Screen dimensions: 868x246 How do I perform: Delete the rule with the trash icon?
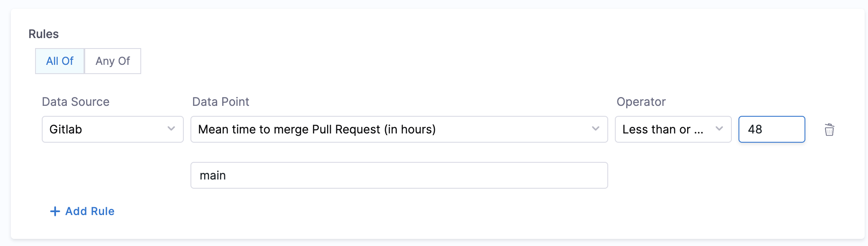coord(829,130)
